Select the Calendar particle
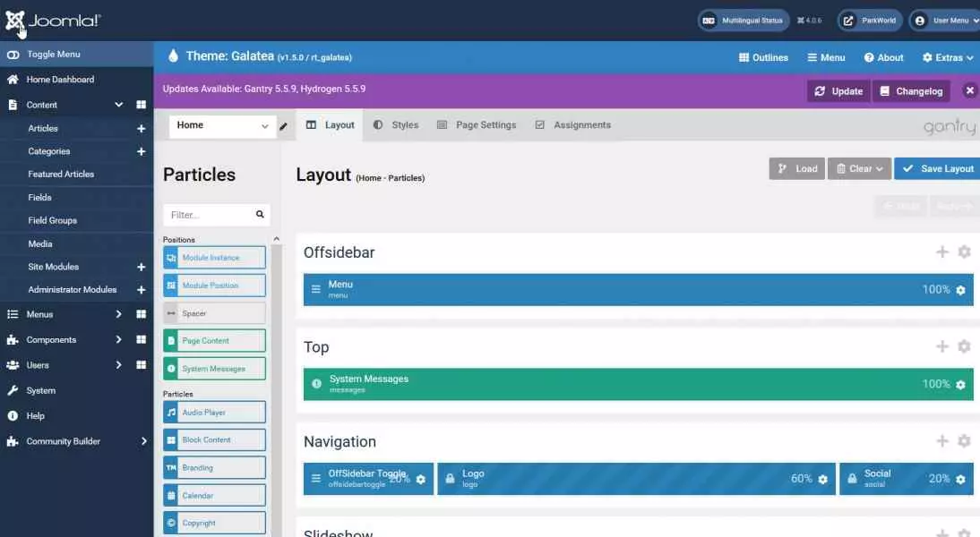This screenshot has height=537, width=980. (214, 495)
